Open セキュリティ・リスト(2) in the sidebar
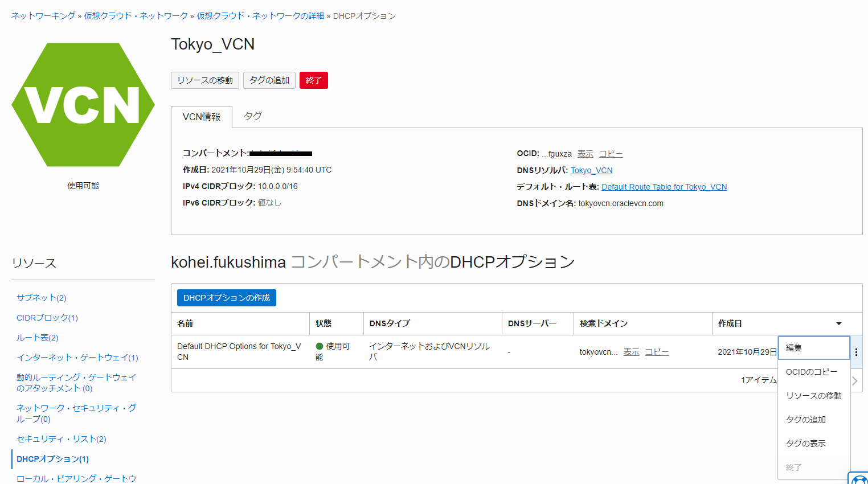Viewport: 868px width, 484px height. coord(62,439)
